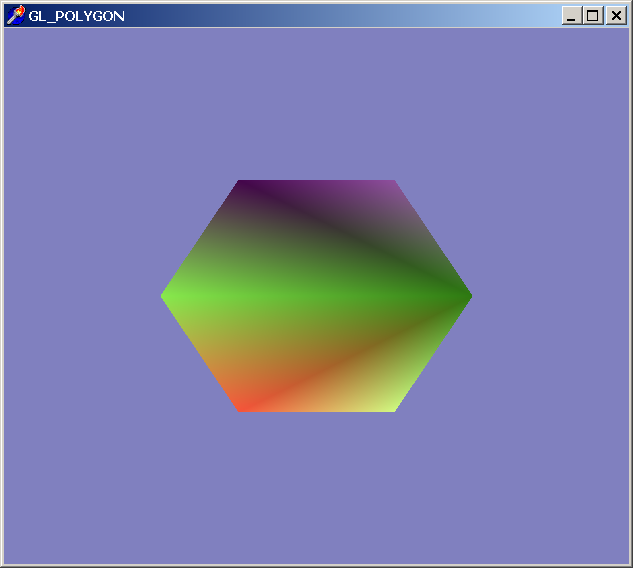
Task: Maximize the GL_POLYGON window
Action: 593,16
